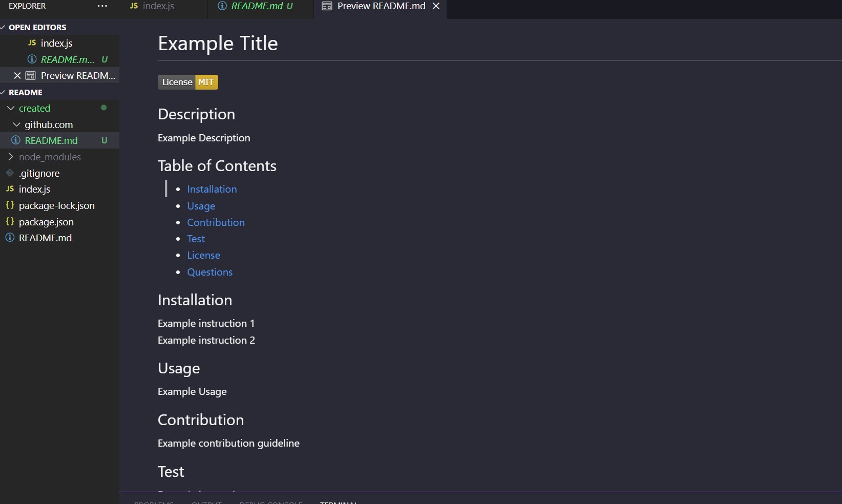This screenshot has width=842, height=504.
Task: Click the info icon on the README.md tab
Action: click(222, 6)
